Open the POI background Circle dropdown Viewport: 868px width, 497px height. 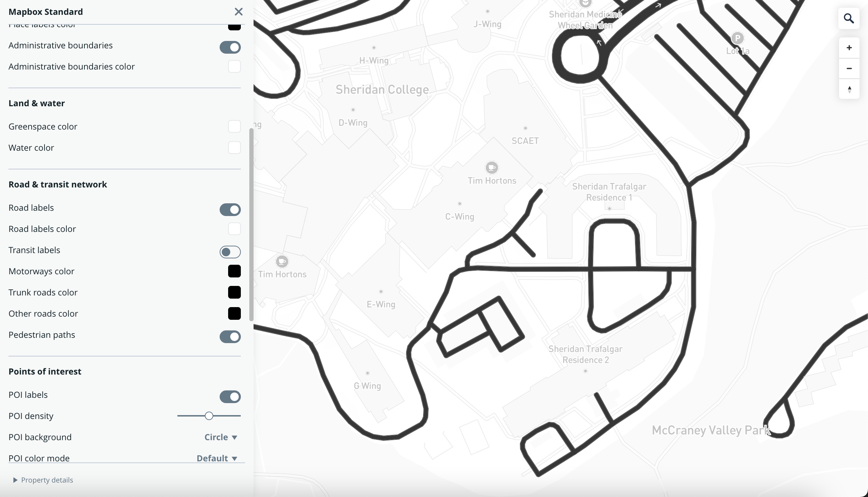click(x=220, y=437)
